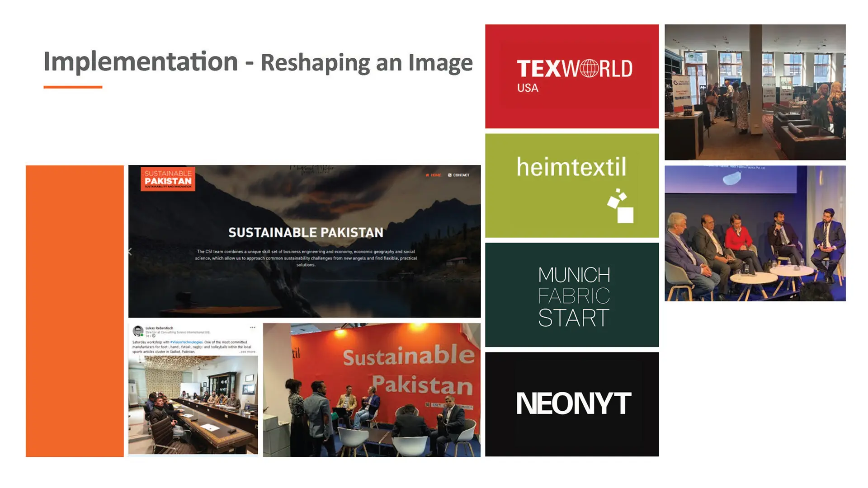Screen dimensions: 868x488
Task: Click the panel discussion photo on blue stage
Action: pos(755,233)
